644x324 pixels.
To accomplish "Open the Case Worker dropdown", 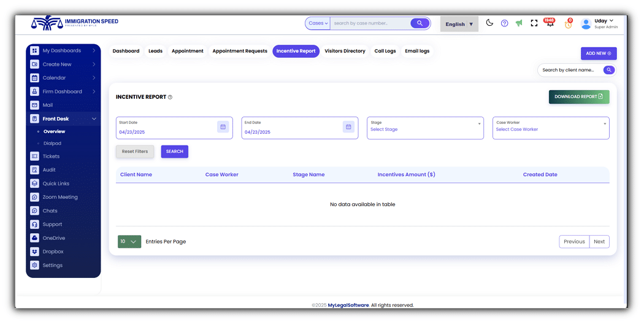I will pos(551,128).
